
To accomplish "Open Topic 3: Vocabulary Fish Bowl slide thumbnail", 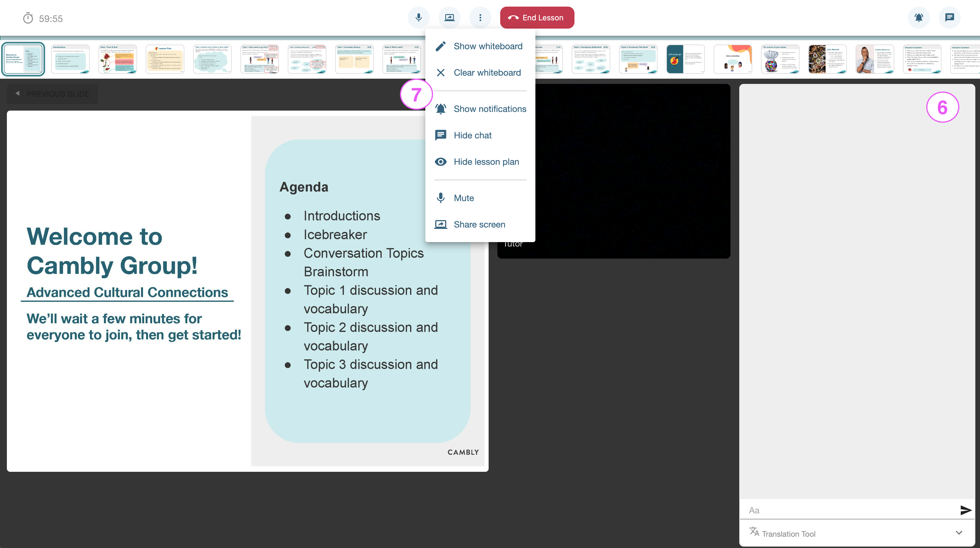I will [x=638, y=59].
